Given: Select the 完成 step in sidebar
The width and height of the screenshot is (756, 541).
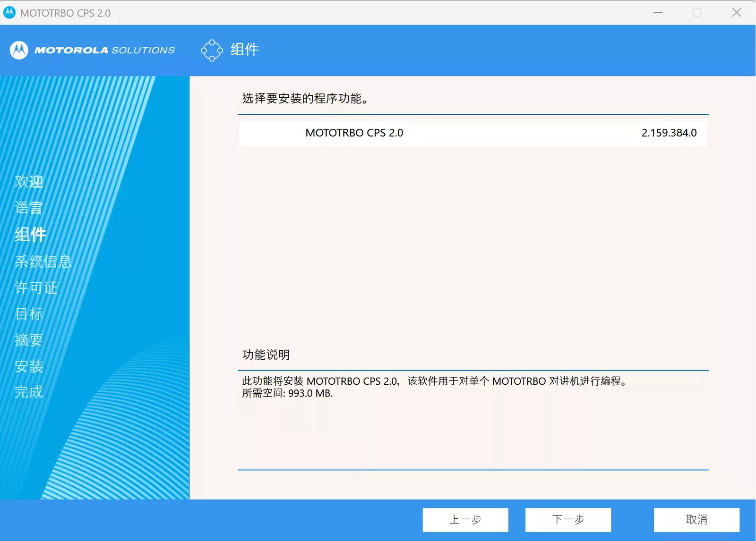Looking at the screenshot, I should click(x=29, y=392).
